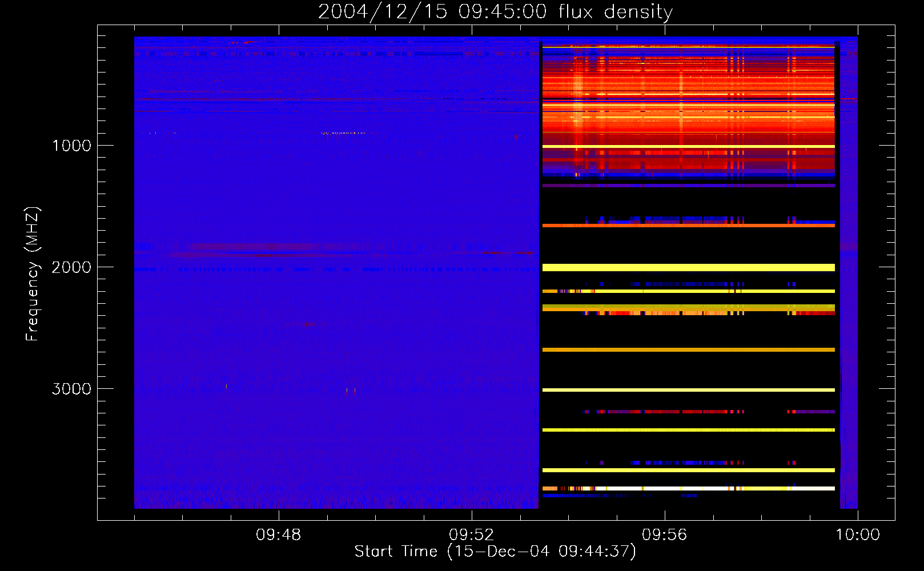Image resolution: width=924 pixels, height=571 pixels.
Task: Click the yellow band at 3000 MHz
Action: point(688,390)
